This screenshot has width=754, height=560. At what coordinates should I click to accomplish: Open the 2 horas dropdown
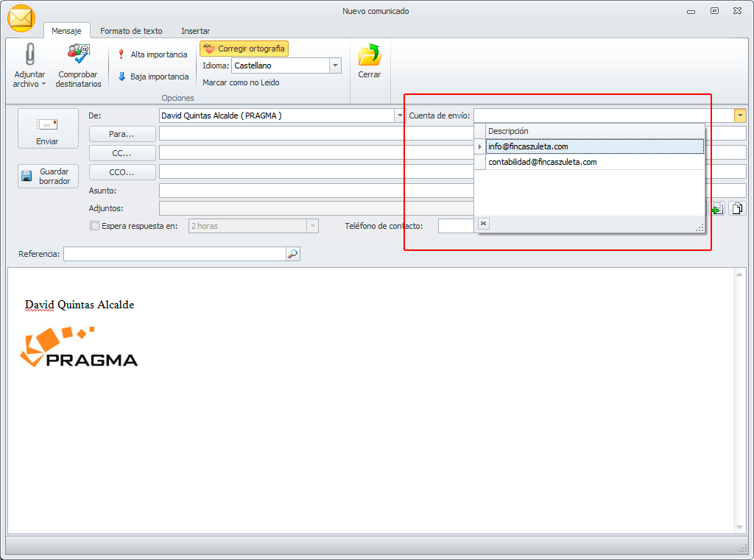[312, 226]
